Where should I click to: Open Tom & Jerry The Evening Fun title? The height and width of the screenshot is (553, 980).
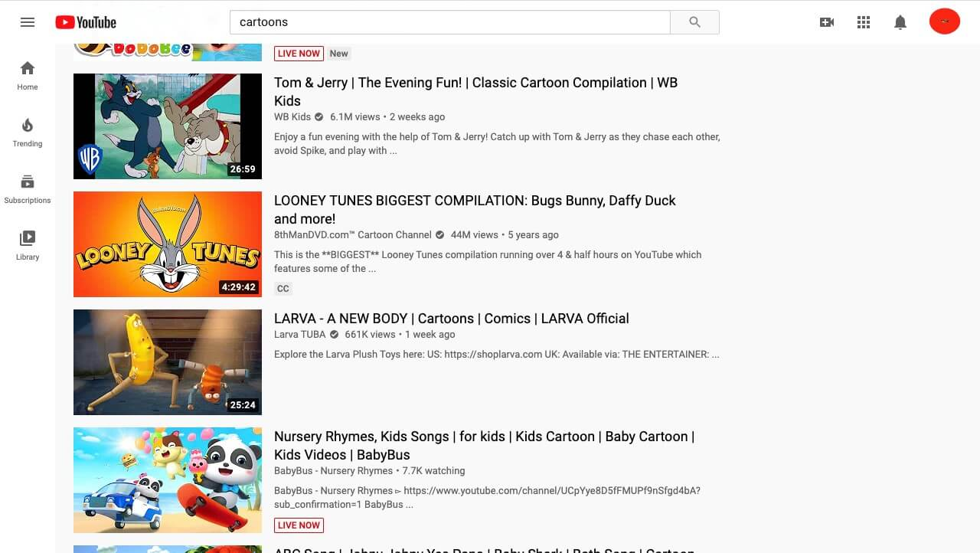coord(476,92)
